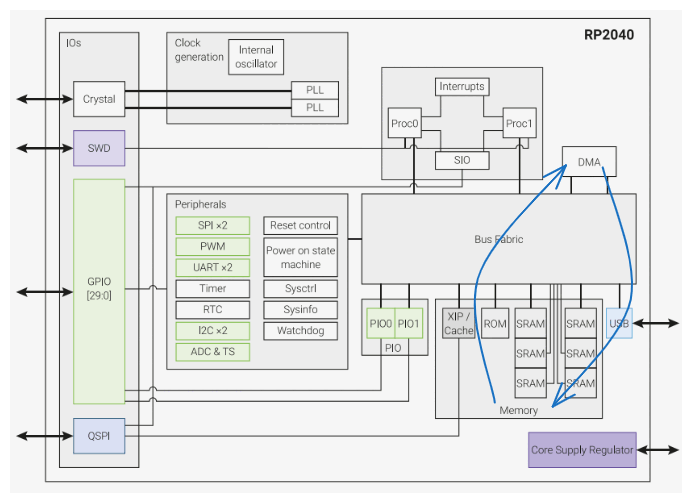The width and height of the screenshot is (691, 503).
Task: Select the Reset control box
Action: [301, 225]
